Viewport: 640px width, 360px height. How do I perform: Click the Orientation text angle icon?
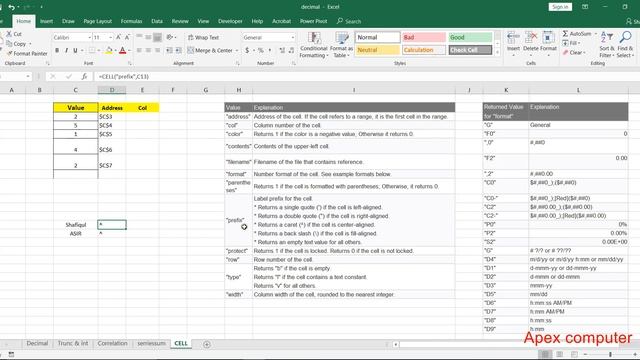(170, 37)
